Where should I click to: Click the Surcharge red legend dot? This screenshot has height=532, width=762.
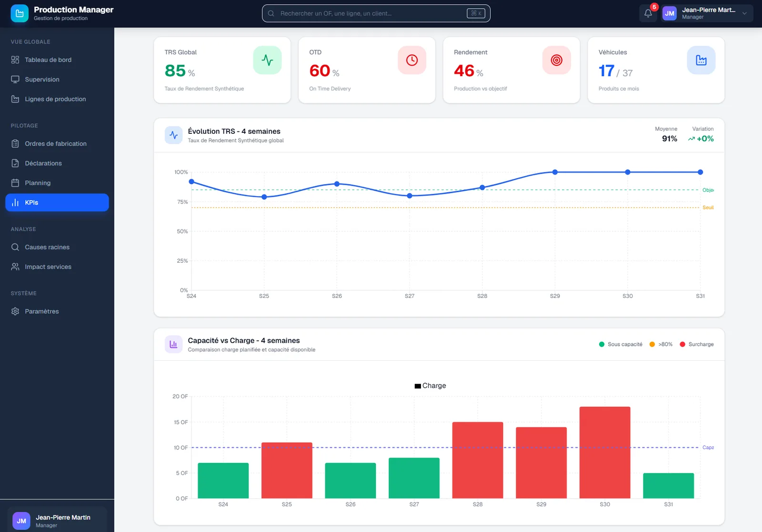click(682, 345)
